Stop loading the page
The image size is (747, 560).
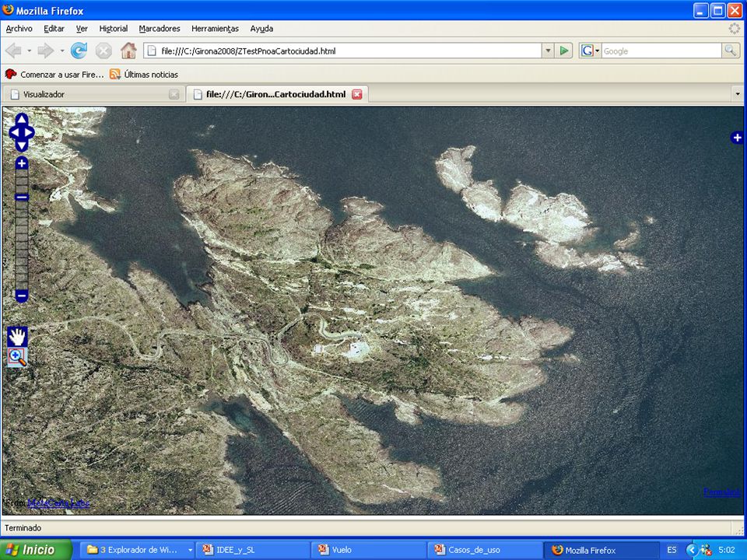click(103, 51)
